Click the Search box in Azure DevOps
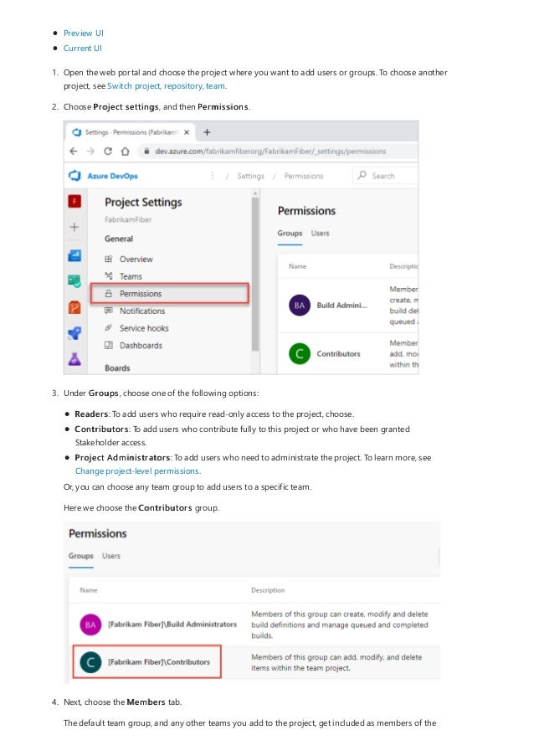The width and height of the screenshot is (534, 756). [386, 176]
